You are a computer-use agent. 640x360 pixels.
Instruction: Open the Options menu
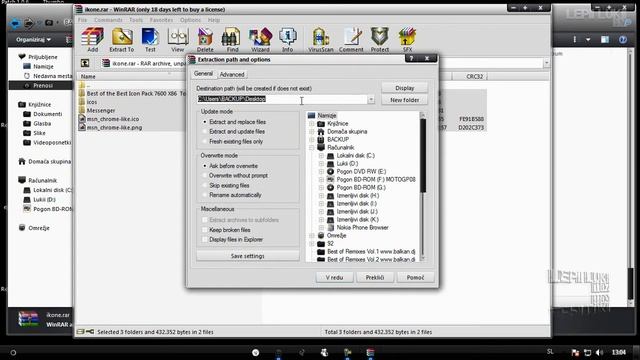pyautogui.click(x=190, y=20)
